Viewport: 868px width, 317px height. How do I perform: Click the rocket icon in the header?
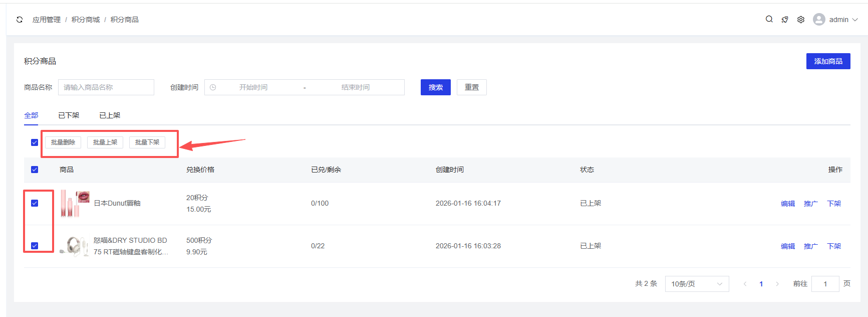785,20
